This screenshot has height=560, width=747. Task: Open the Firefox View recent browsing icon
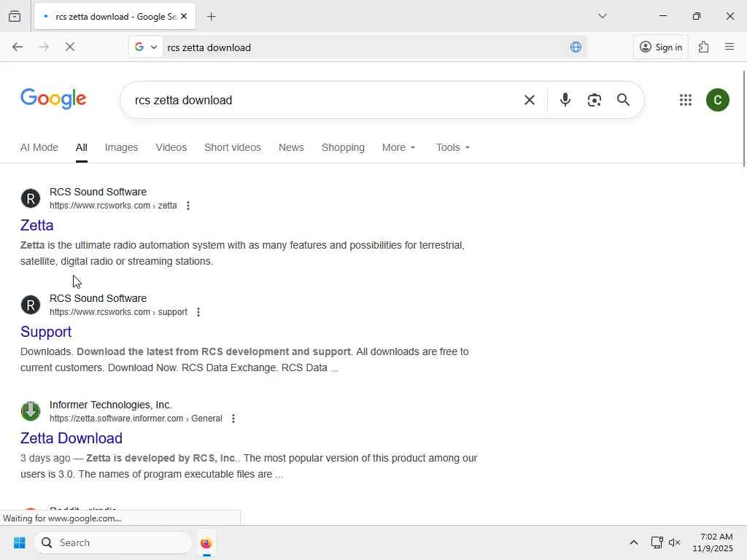coord(15,16)
